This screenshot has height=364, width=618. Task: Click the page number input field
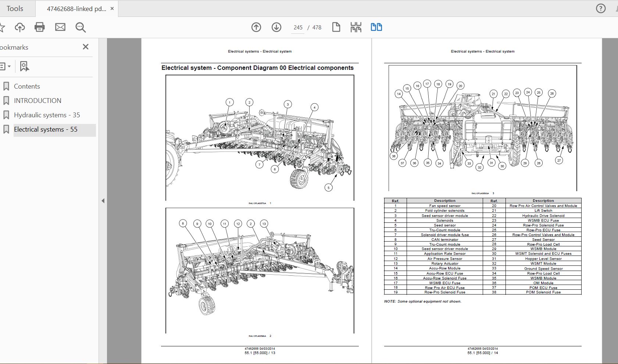[298, 28]
